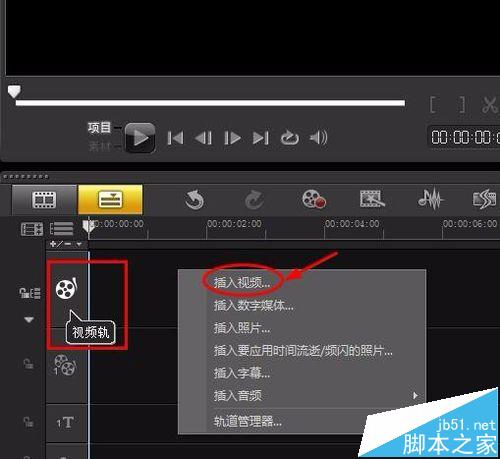This screenshot has width=500, height=459.
Task: Open the system volume speaker control
Action: click(319, 137)
